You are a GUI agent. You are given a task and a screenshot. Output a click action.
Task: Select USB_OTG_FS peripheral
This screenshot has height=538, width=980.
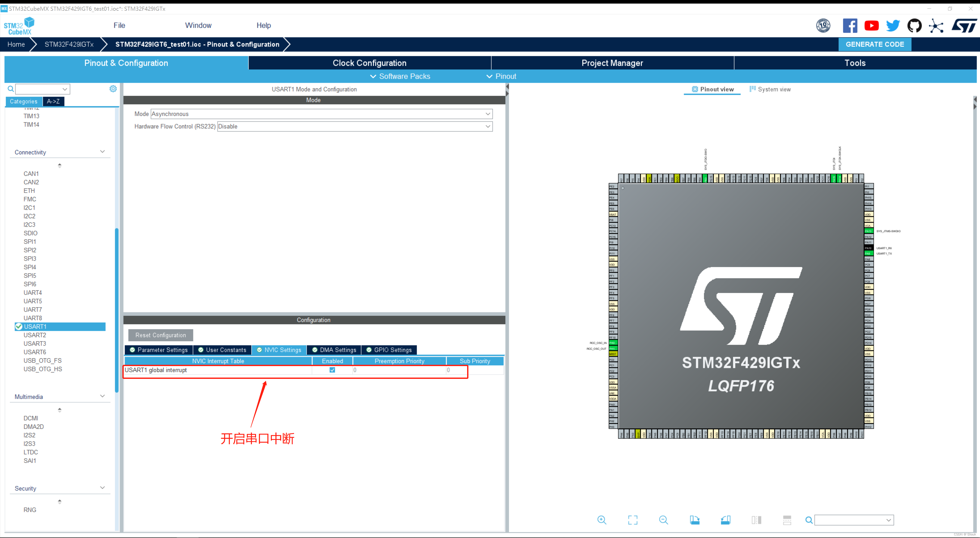pyautogui.click(x=43, y=360)
